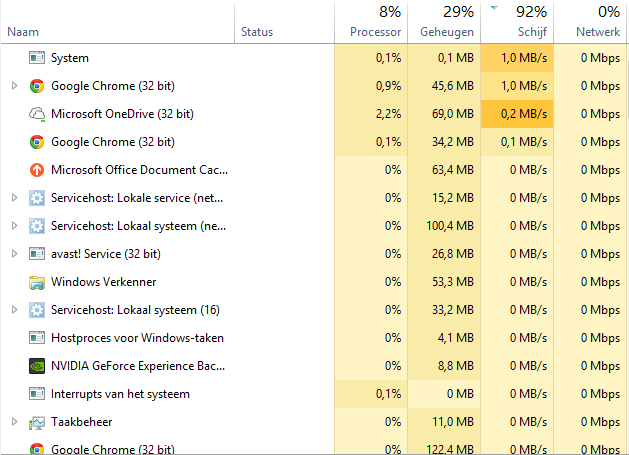Click the 2,2% processor value for OneDrive

pos(388,114)
